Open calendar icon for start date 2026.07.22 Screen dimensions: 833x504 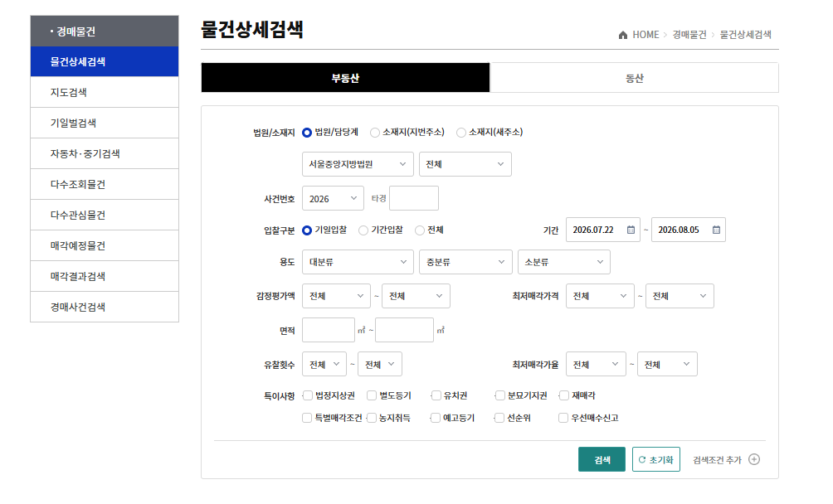click(x=631, y=230)
